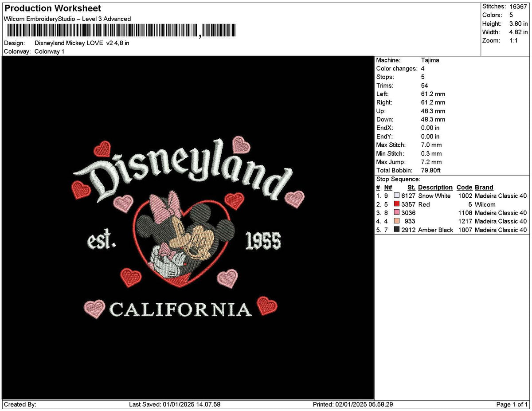Click 'Wilcom EmbroideryStudio – Level 3 Advanced'
This screenshot has width=532, height=411.
[67, 19]
